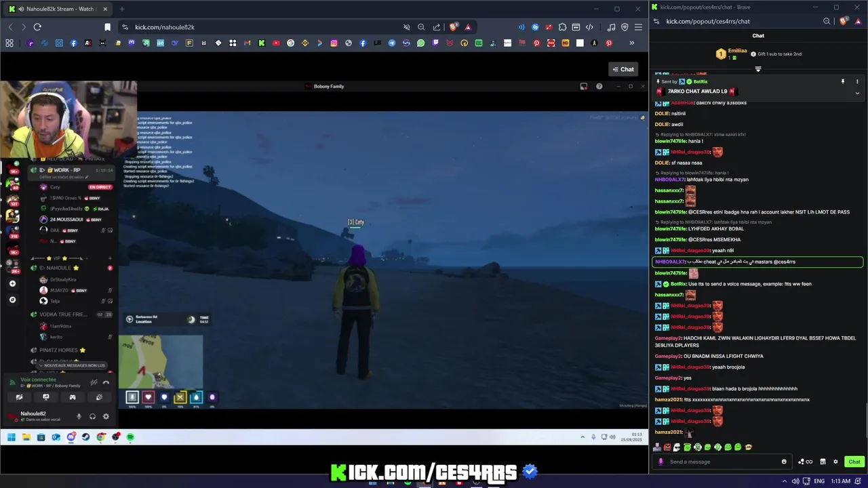The image size is (868, 488).
Task: Open the WhatsApp bookmark in bookmarks bar
Action: (x=421, y=43)
